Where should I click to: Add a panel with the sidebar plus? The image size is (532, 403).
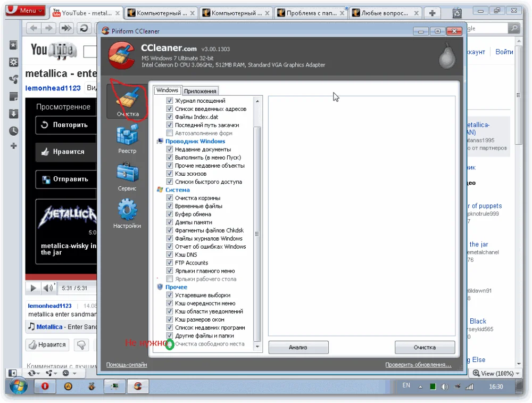13,146
